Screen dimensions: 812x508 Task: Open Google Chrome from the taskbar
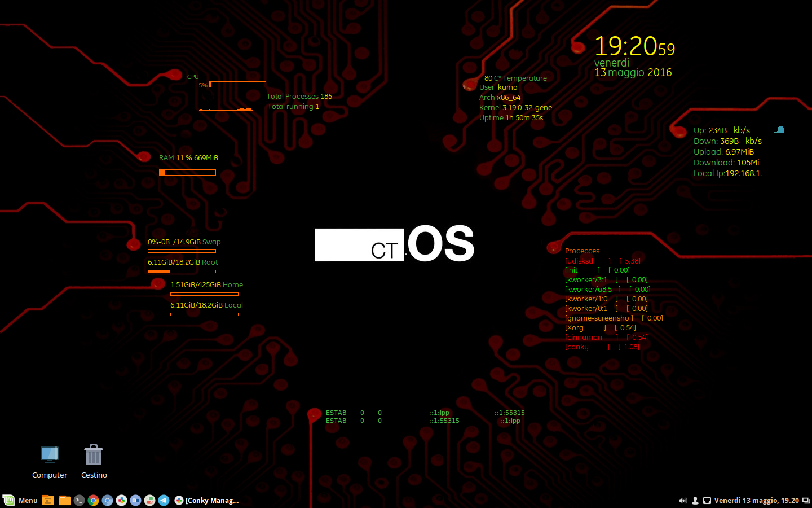(92, 500)
